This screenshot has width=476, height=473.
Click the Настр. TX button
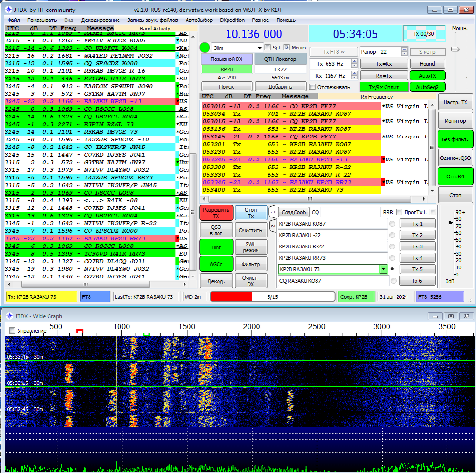[x=456, y=103]
